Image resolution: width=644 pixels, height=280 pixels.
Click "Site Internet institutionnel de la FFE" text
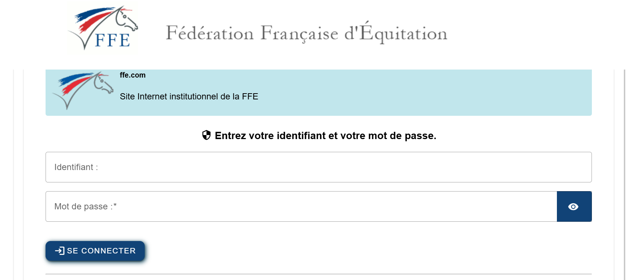coord(189,96)
